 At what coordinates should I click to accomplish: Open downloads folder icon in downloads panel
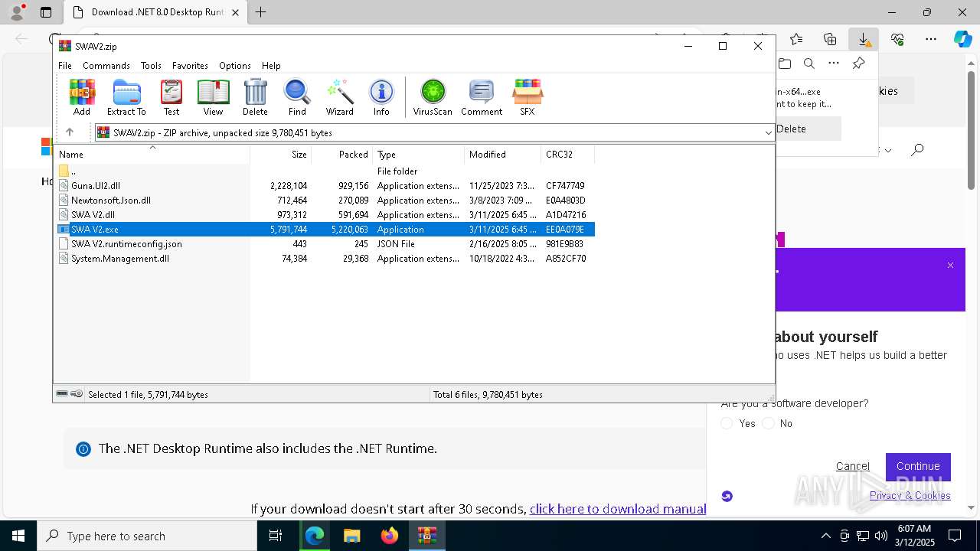(785, 64)
